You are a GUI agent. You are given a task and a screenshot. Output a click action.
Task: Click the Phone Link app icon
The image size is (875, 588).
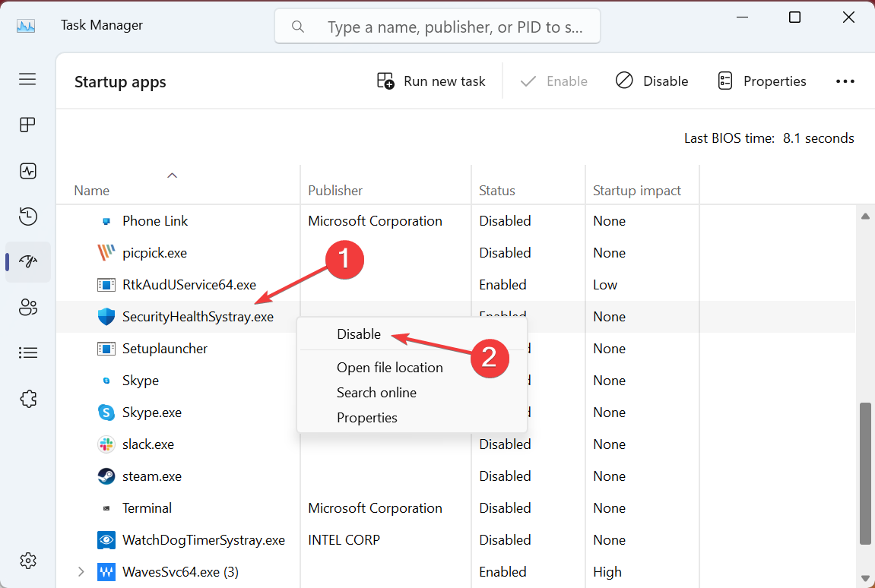[x=106, y=222]
